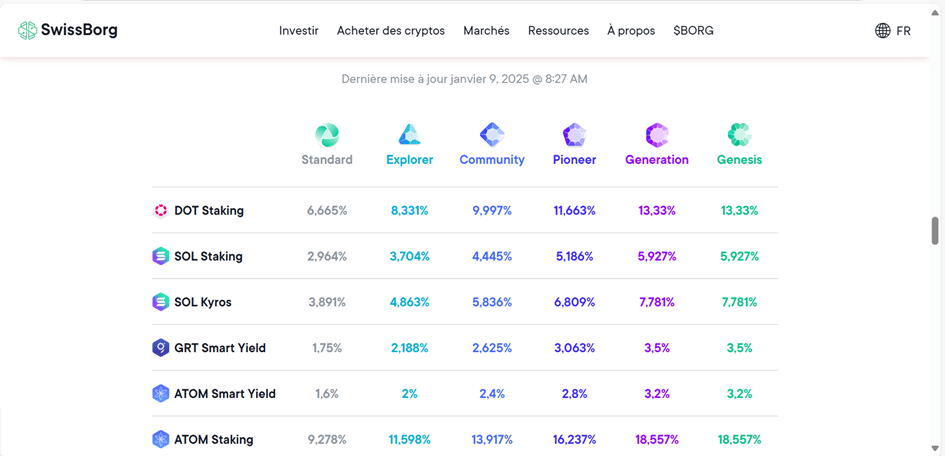Click the 2,8% ATOM Smart Yield value
This screenshot has height=456, width=945.
click(x=574, y=394)
